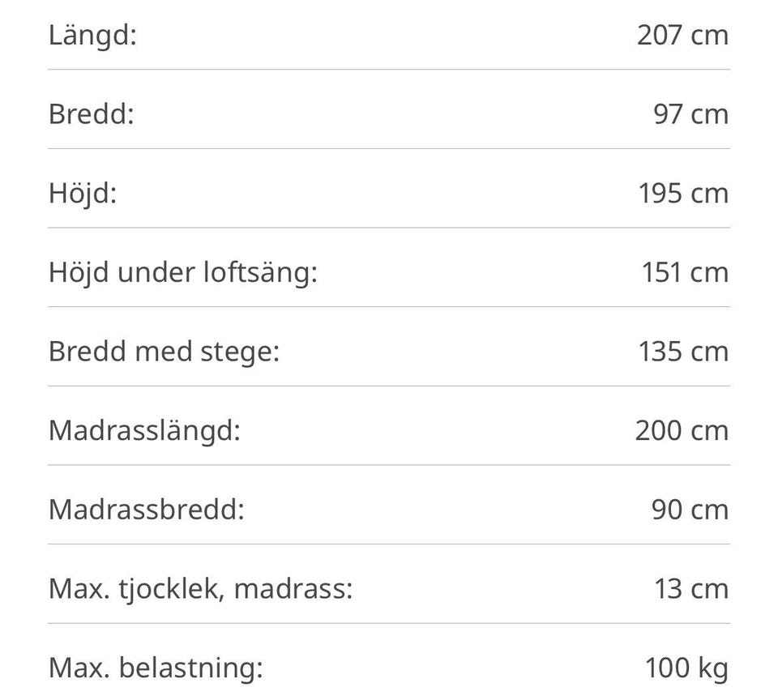Click the Längd label

92,36
